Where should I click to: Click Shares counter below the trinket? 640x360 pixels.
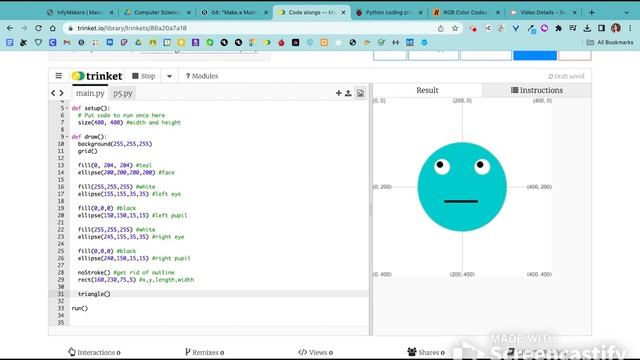tap(426, 352)
